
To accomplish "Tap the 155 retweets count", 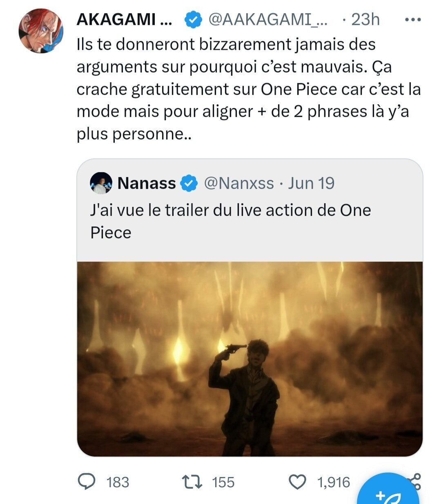I will coord(223,482).
